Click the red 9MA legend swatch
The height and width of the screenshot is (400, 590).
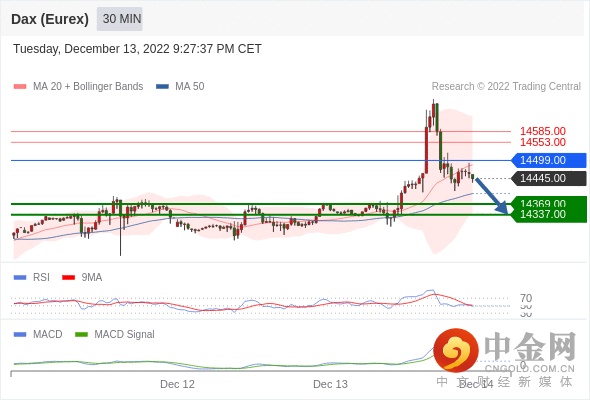(68, 278)
